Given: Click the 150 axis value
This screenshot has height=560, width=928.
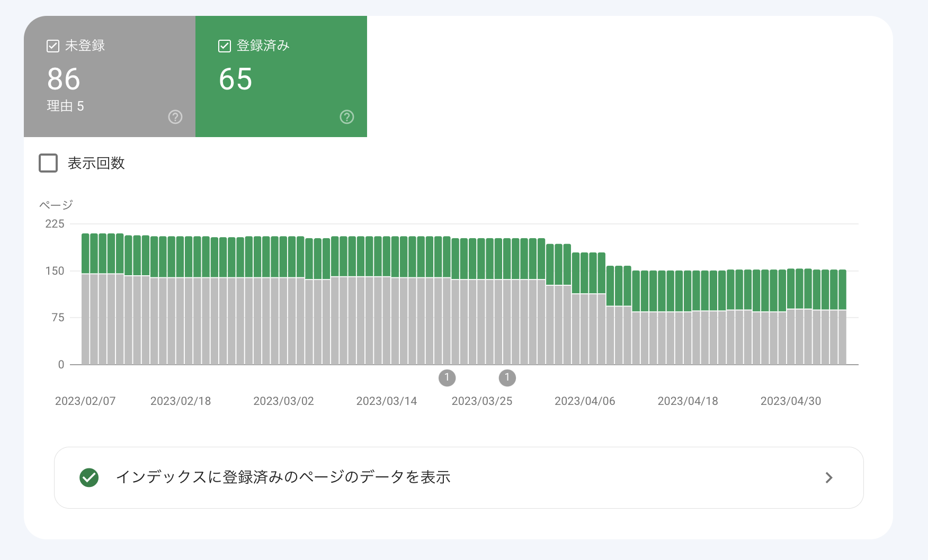Looking at the screenshot, I should click(55, 271).
